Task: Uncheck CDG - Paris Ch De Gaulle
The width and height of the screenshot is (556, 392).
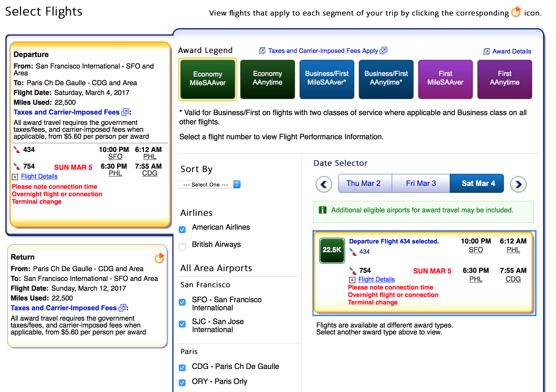Action: [182, 368]
